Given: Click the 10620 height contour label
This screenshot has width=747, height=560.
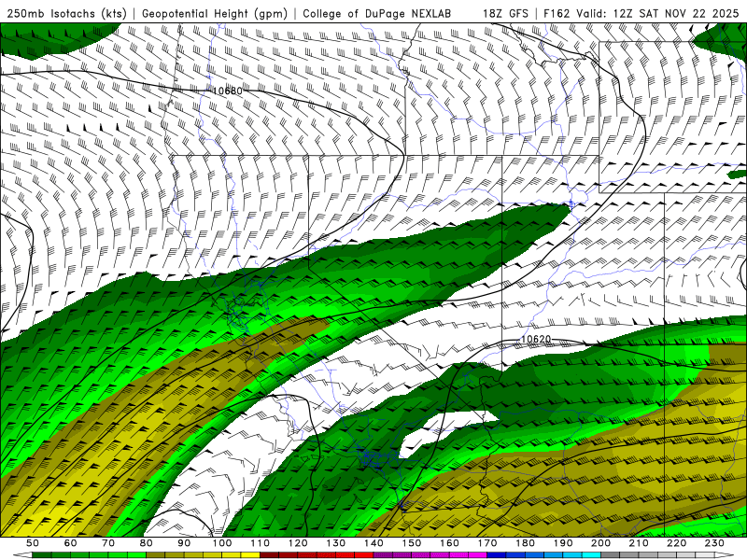Looking at the screenshot, I should [536, 339].
